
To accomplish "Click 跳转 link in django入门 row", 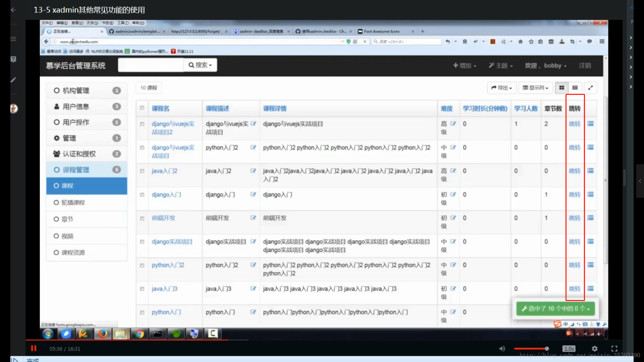I will (x=575, y=194).
